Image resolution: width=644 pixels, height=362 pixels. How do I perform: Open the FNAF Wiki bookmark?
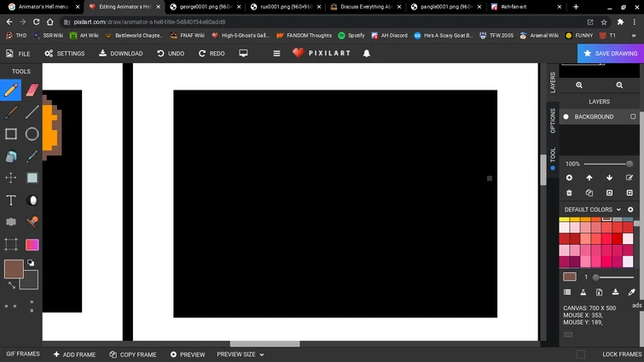tap(188, 35)
